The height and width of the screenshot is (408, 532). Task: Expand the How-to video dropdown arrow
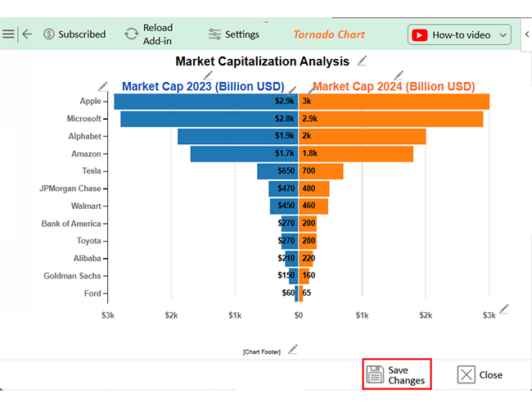pyautogui.click(x=503, y=35)
